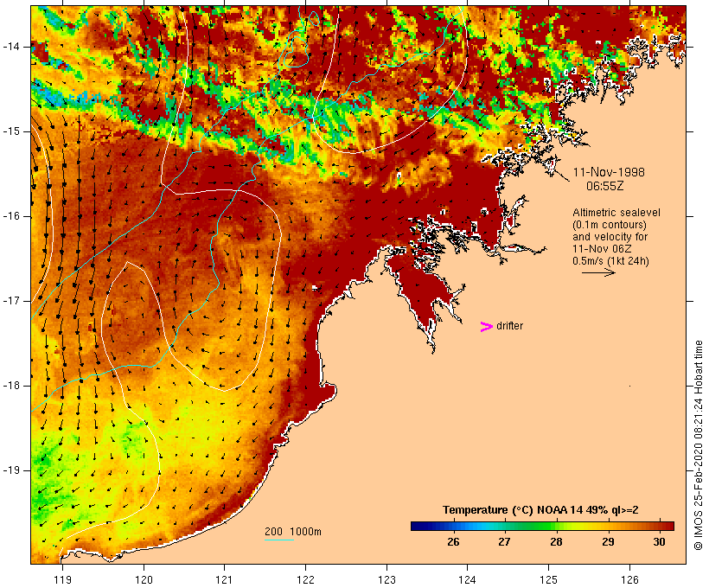709x588 pixels.
Task: Click the latitude axis label -19
Action: click(10, 470)
